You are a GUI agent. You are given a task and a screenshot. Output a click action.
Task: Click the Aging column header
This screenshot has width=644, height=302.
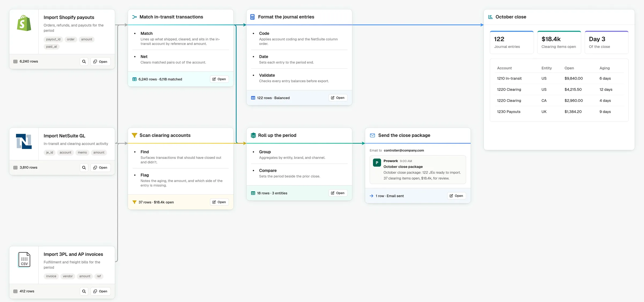pyautogui.click(x=605, y=68)
